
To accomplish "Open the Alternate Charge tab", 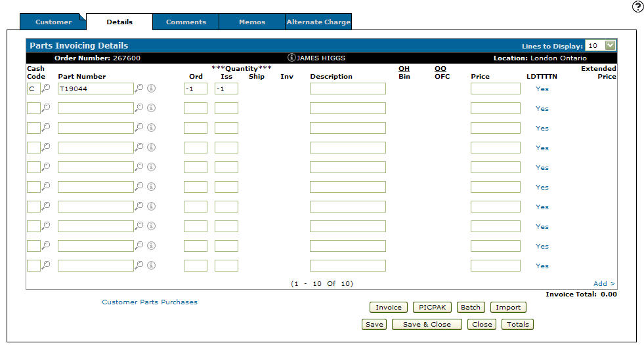I will [318, 22].
